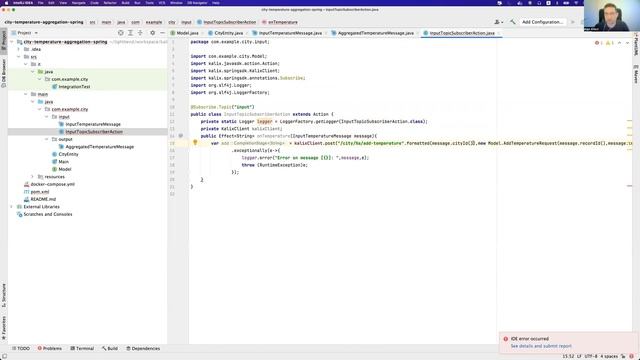Select CityEntity in project tree
Image resolution: width=640 pixels, height=360 pixels.
click(68, 154)
